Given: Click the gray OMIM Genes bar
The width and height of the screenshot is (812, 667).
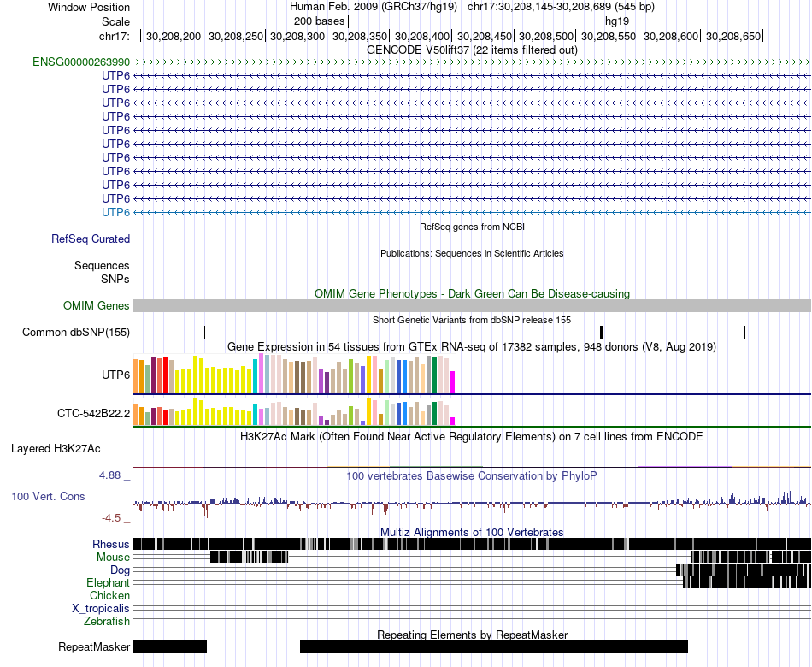Looking at the screenshot, I should point(472,306).
